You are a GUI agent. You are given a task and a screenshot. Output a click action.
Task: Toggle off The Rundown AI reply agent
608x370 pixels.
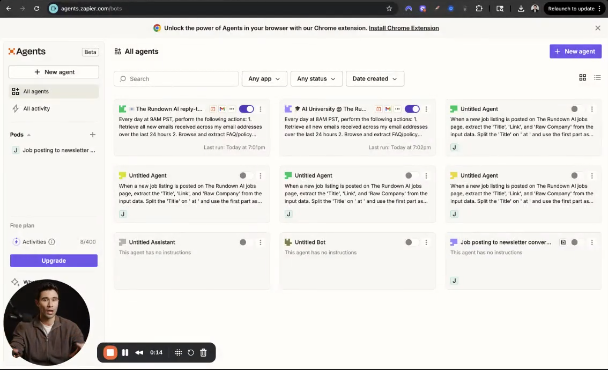tap(246, 109)
